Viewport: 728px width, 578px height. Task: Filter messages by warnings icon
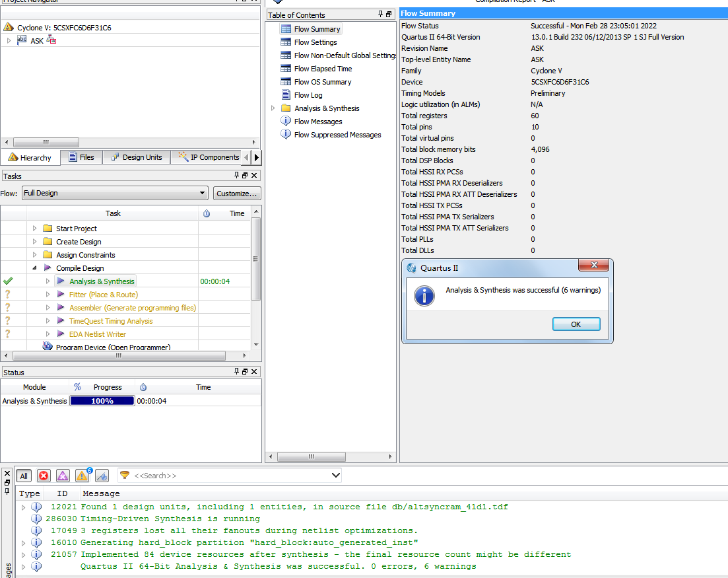click(83, 476)
